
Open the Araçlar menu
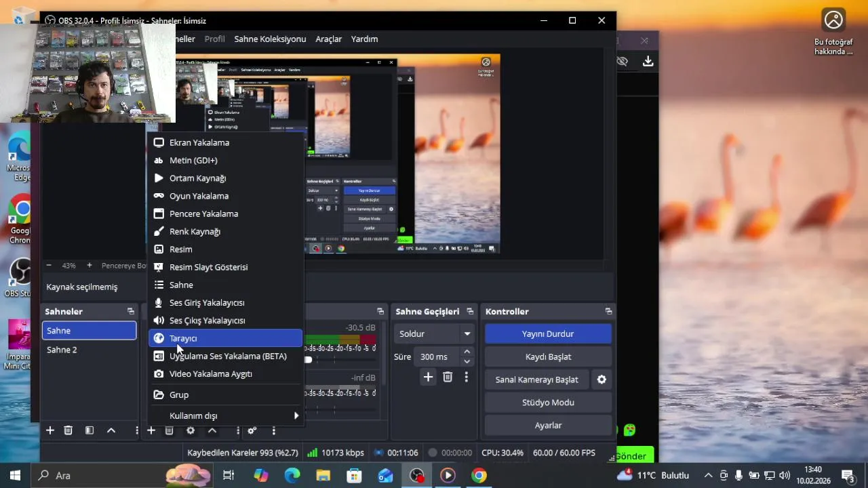click(328, 39)
